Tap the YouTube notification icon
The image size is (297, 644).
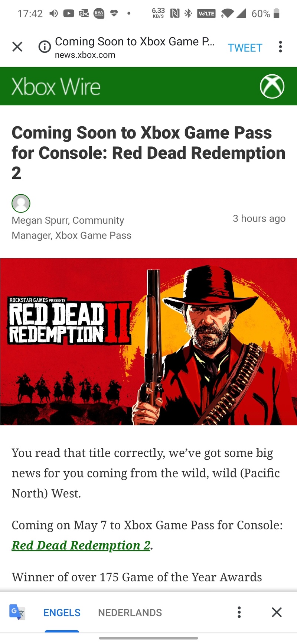pyautogui.click(x=69, y=14)
